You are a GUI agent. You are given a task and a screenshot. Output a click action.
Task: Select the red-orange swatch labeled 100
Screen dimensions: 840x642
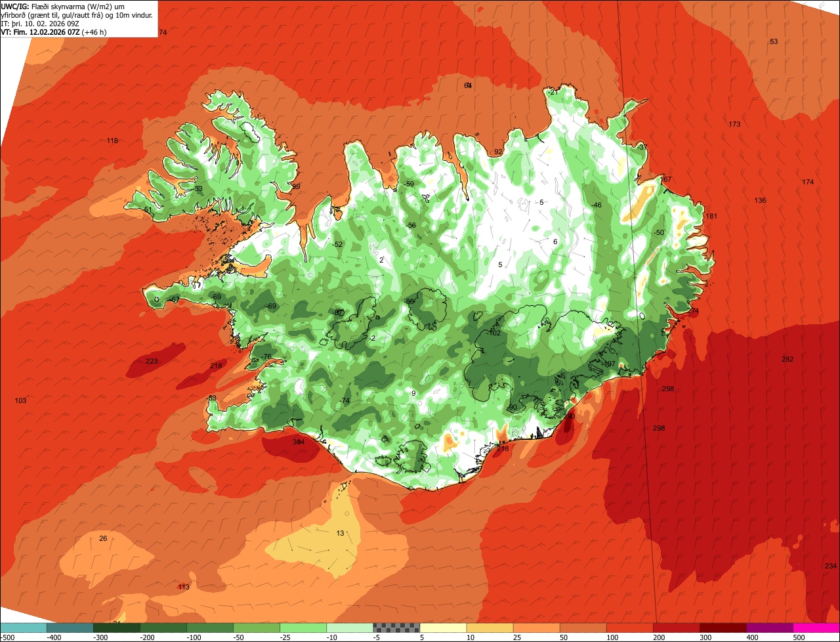629,628
